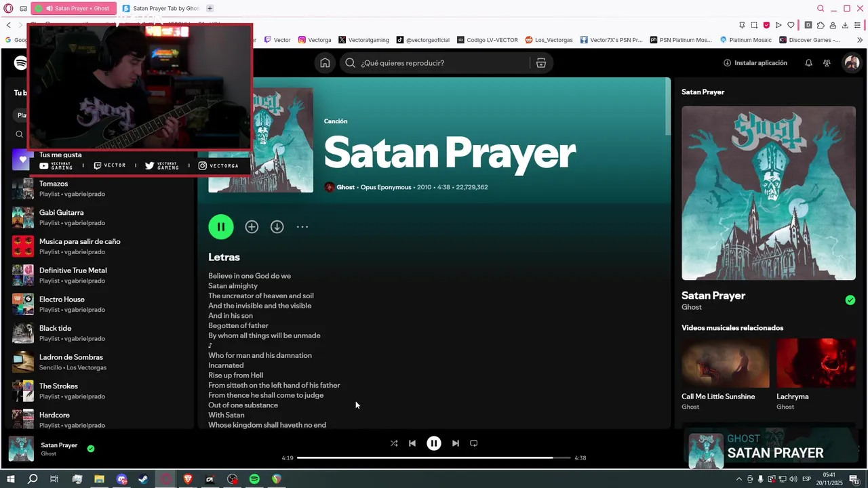Viewport: 868px width, 488px height.
Task: Click the heart bookmark icon in address bar
Action: click(x=791, y=25)
